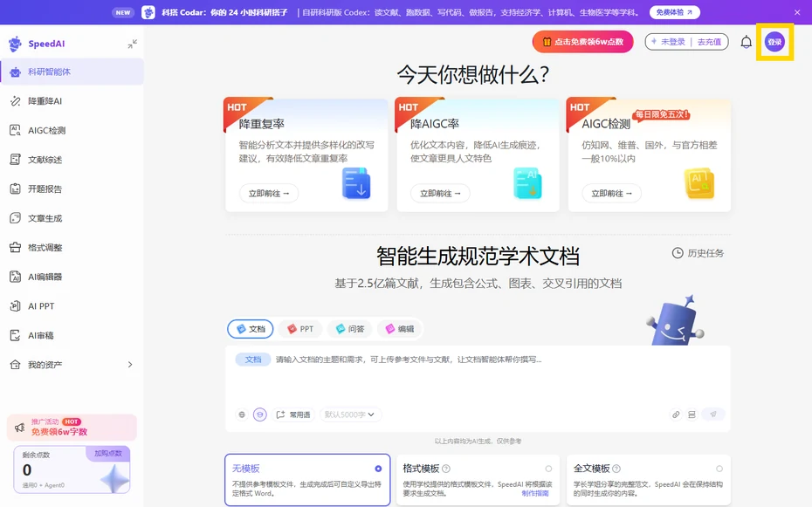Click the 未登录 link

(672, 42)
